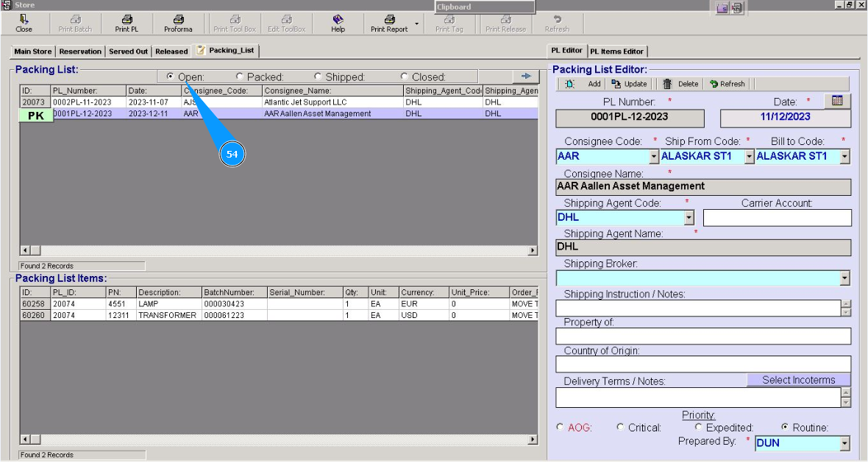Select the Shipped filter radio button
Image resolution: width=868 pixels, height=466 pixels.
[x=318, y=77]
